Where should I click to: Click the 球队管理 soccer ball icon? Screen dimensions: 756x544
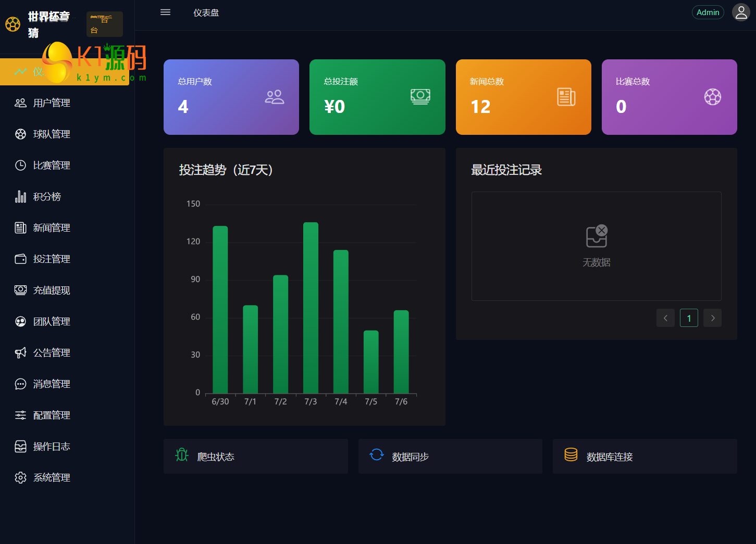click(x=20, y=134)
